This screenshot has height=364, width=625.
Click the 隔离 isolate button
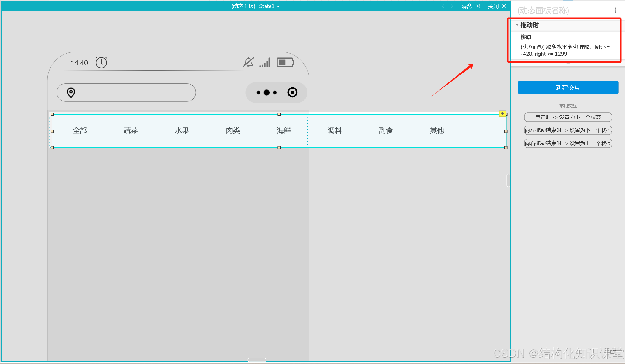pyautogui.click(x=466, y=6)
